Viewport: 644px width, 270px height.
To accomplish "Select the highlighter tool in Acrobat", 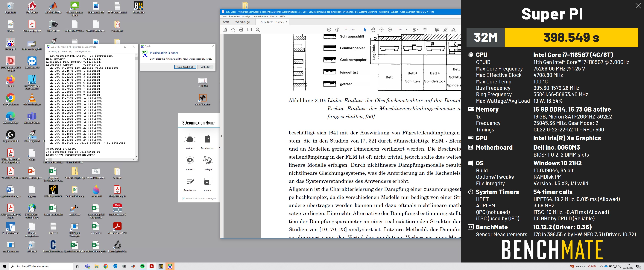I will [445, 30].
